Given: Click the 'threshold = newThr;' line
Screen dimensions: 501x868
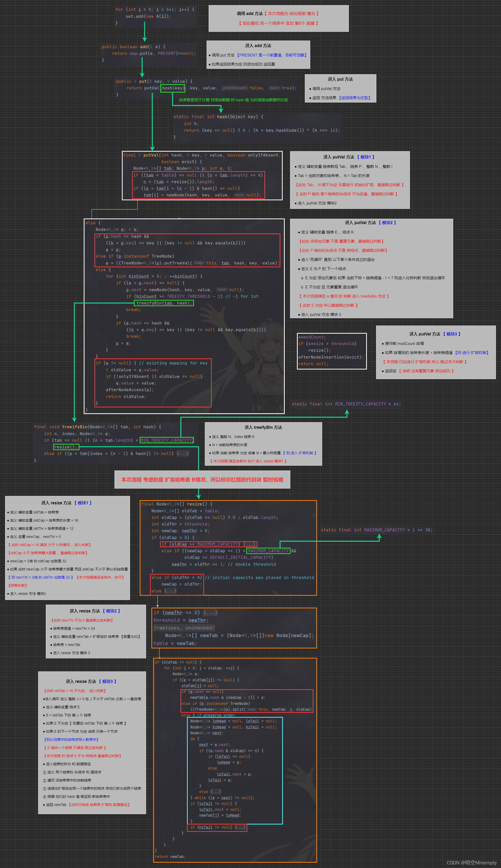Looking at the screenshot, I should [181, 620].
